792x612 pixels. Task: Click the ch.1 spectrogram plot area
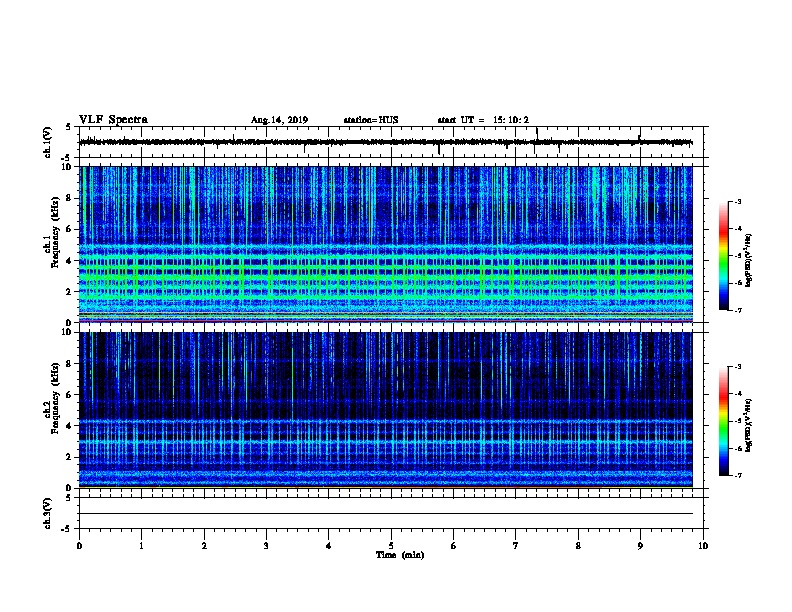(x=386, y=244)
